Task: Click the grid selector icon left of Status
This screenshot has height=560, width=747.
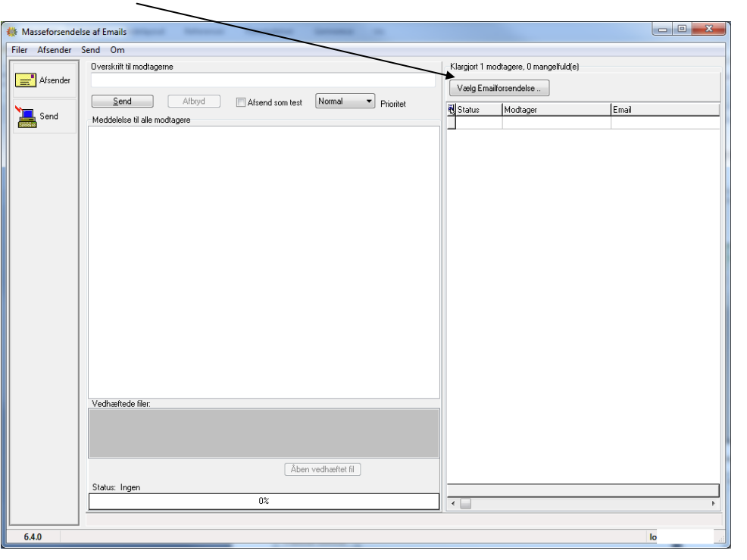Action: pyautogui.click(x=451, y=110)
